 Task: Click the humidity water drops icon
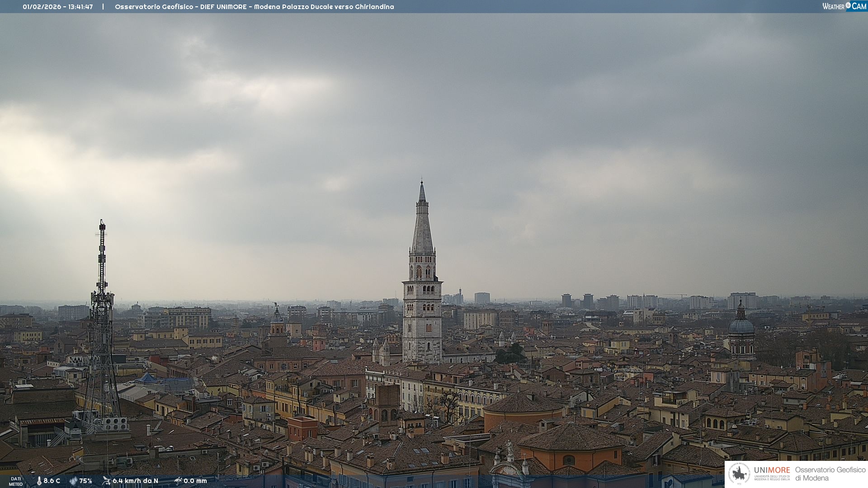tap(73, 481)
